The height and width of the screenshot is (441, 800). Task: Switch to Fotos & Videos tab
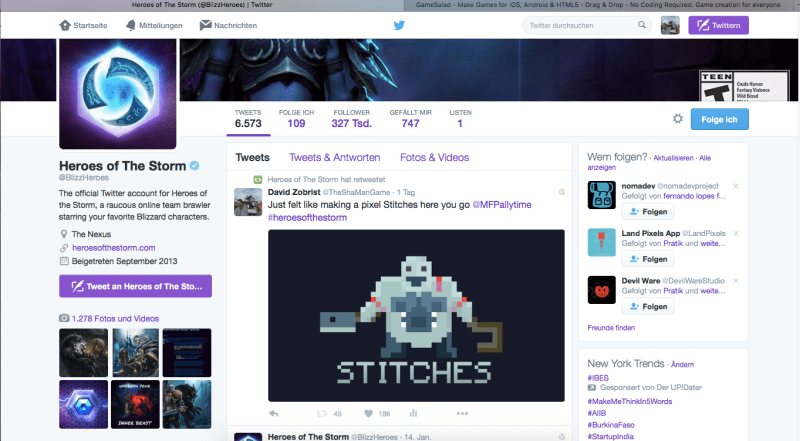coord(434,157)
